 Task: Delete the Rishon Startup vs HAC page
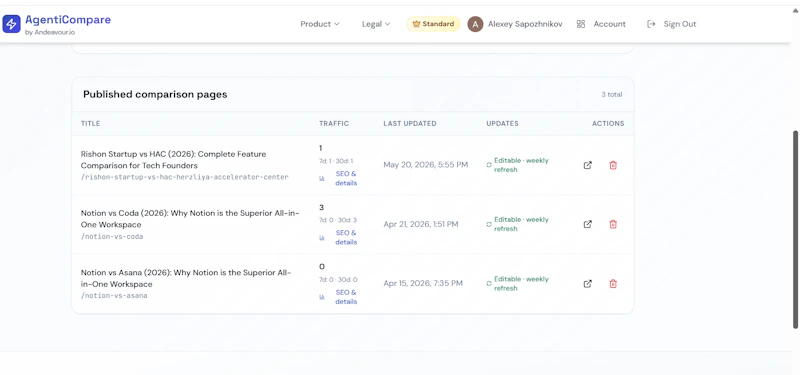tap(613, 165)
